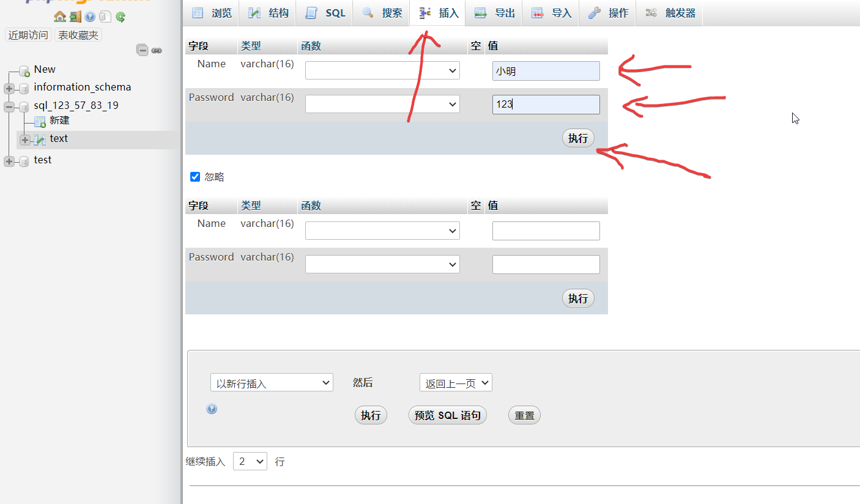Select the test database in tree
The image size is (860, 504).
[43, 160]
